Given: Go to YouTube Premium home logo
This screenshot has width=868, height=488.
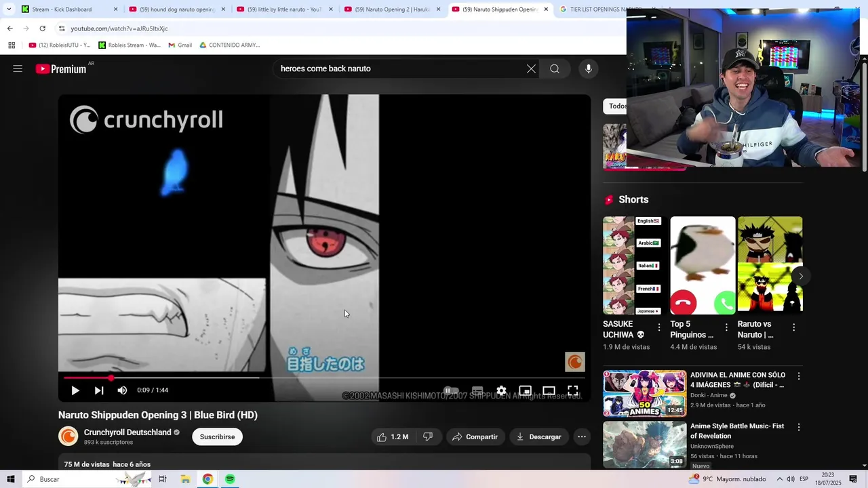Looking at the screenshot, I should coord(61,68).
